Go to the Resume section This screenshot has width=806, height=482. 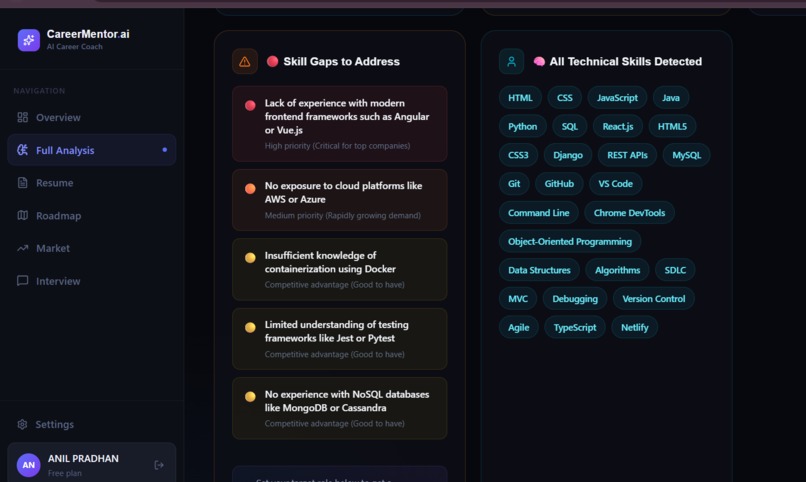pyautogui.click(x=91, y=182)
